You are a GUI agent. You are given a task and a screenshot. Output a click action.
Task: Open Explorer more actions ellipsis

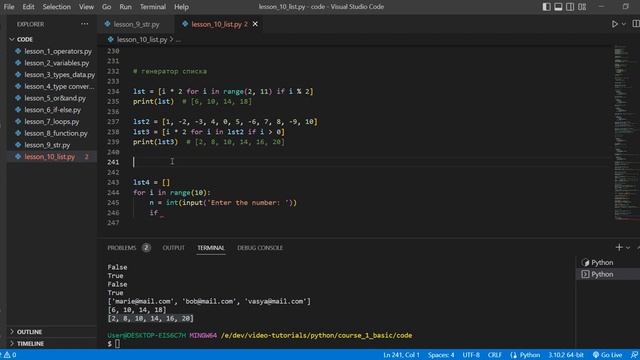84,24
